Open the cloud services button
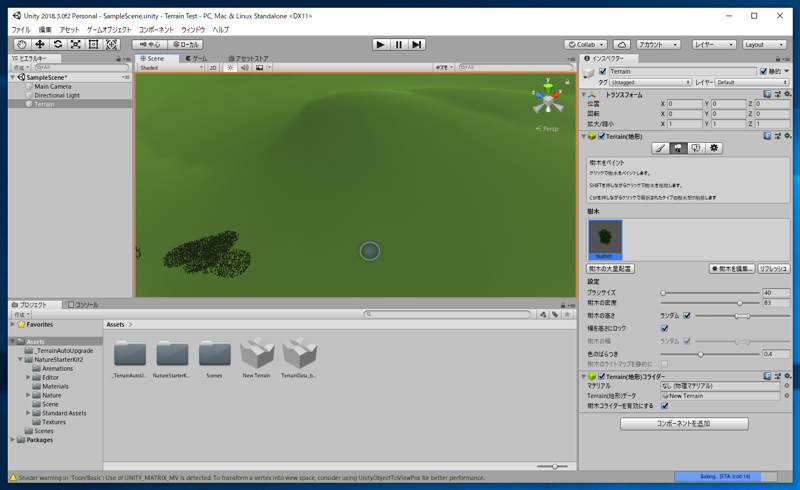Viewport: 800px width, 490px height. tap(621, 44)
